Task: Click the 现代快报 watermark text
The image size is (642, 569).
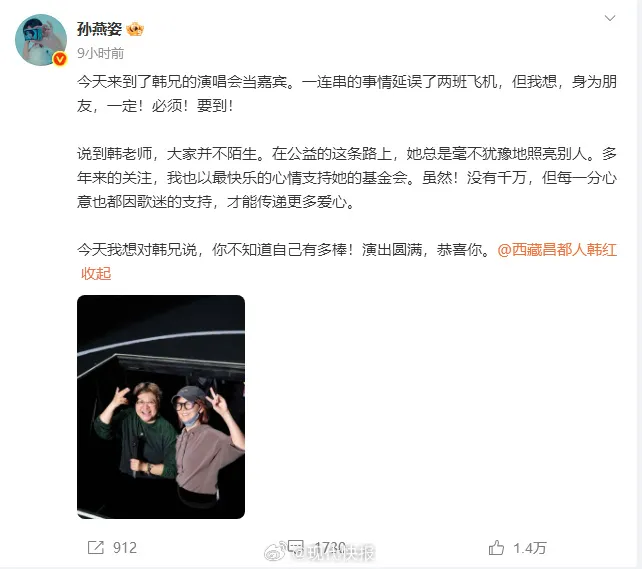Action: (341, 553)
